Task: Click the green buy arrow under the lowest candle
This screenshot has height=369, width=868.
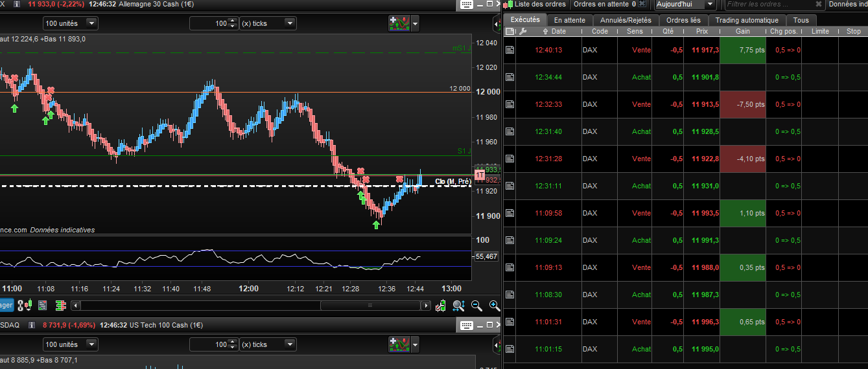Action: (376, 225)
